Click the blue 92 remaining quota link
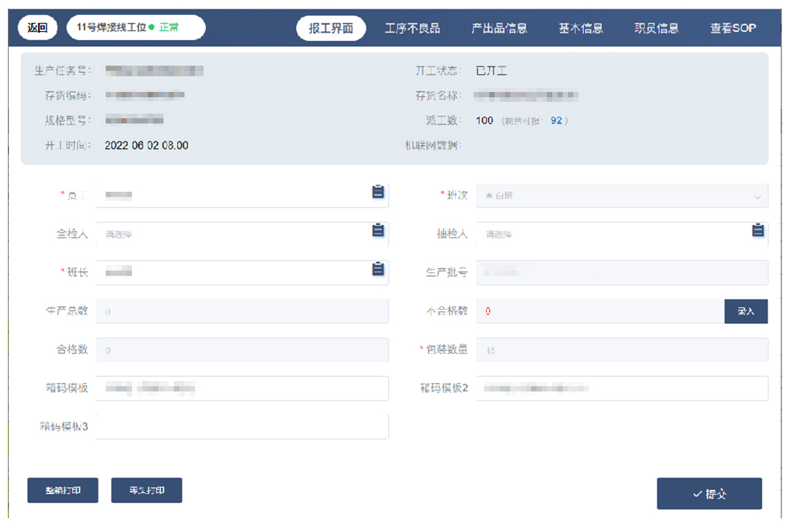 coord(556,121)
